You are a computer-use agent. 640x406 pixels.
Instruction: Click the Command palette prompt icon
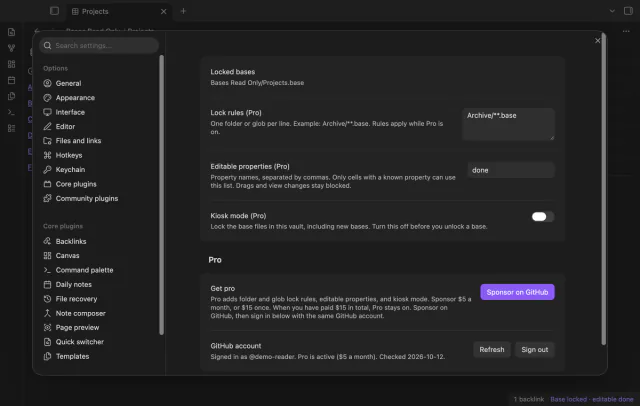click(47, 270)
